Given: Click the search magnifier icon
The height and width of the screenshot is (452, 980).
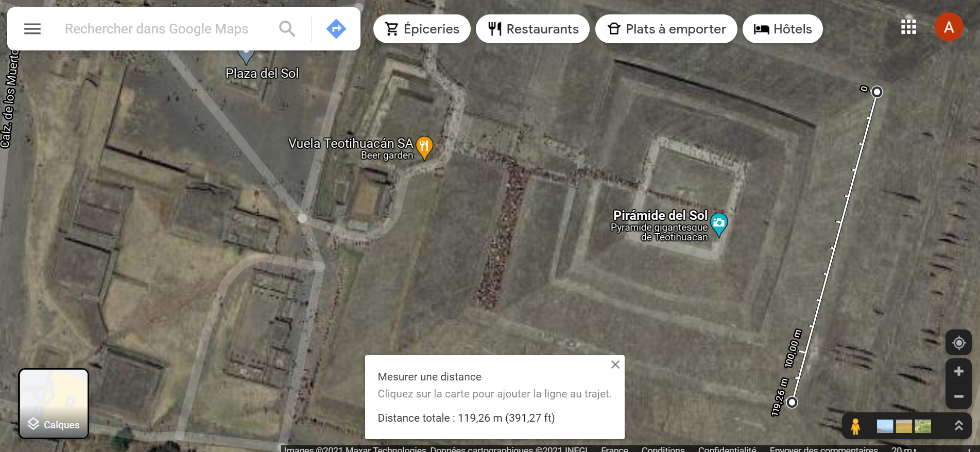Looking at the screenshot, I should tap(287, 29).
